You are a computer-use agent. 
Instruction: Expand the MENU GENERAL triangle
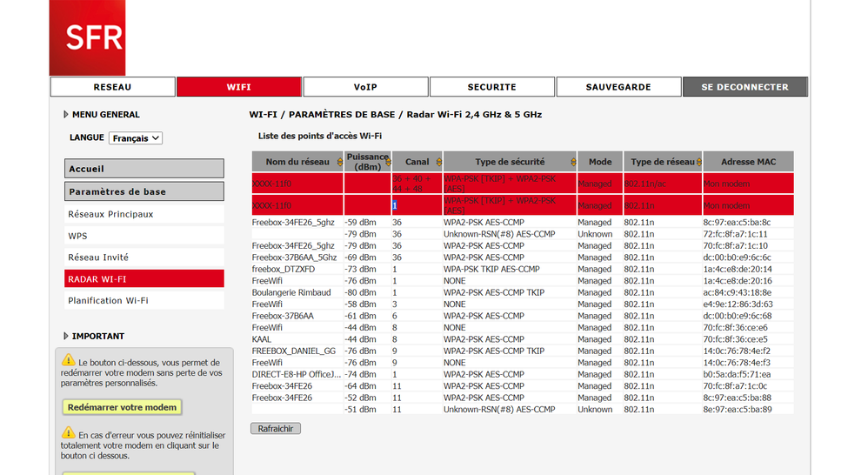point(66,115)
